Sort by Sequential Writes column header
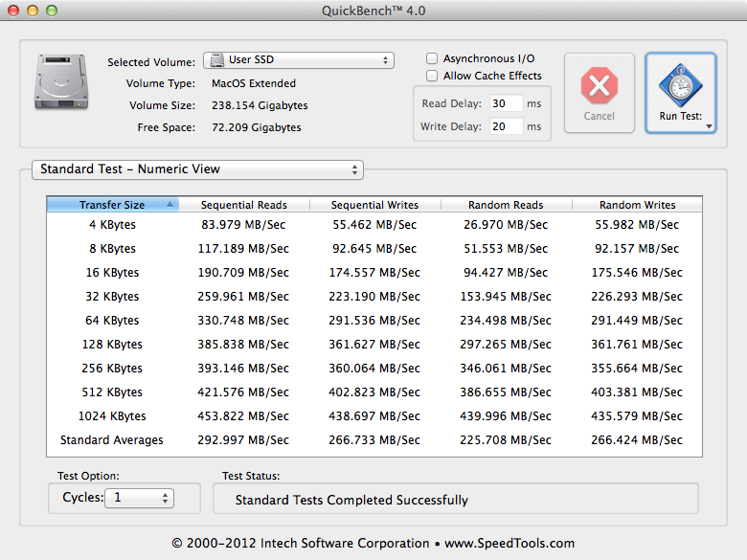 (x=374, y=205)
